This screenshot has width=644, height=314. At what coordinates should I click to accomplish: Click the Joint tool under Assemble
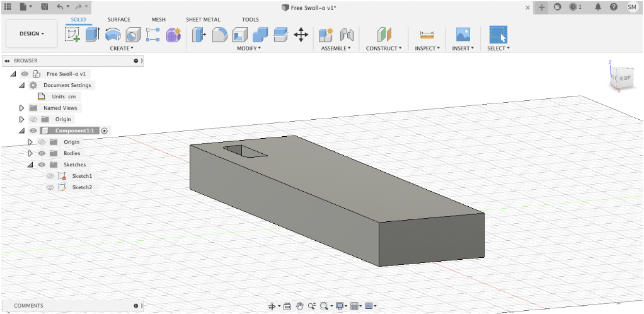point(347,35)
